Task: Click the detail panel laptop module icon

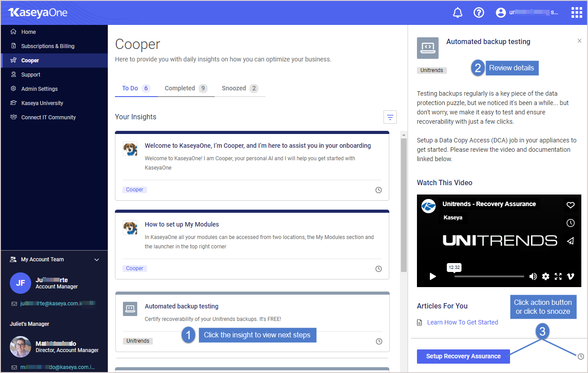Action: coord(428,48)
